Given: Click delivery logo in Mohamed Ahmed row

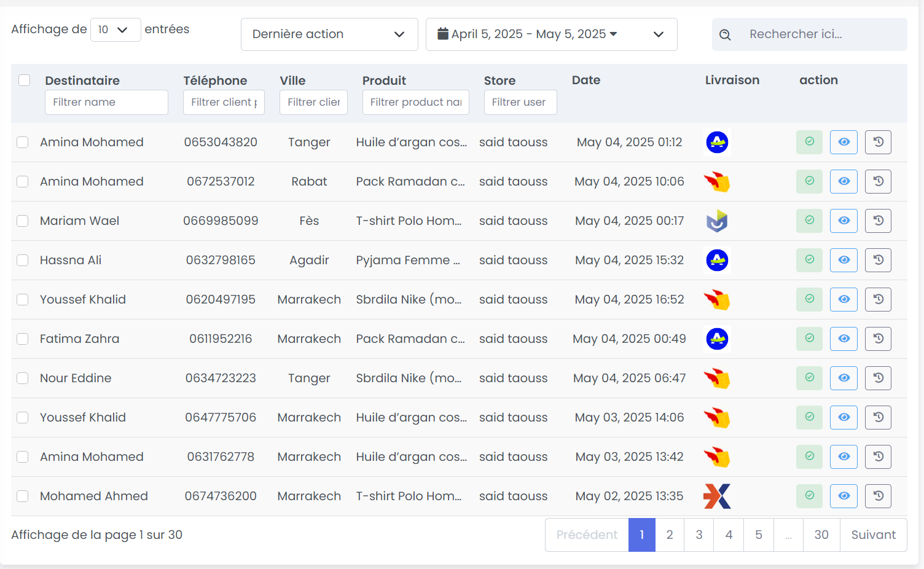Looking at the screenshot, I should click(x=717, y=496).
